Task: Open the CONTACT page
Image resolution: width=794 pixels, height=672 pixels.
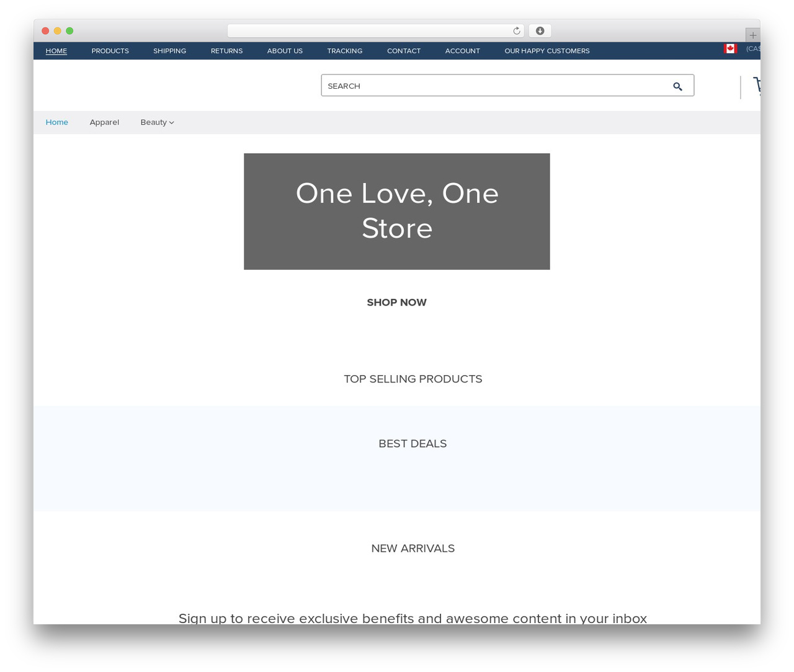Action: click(404, 51)
